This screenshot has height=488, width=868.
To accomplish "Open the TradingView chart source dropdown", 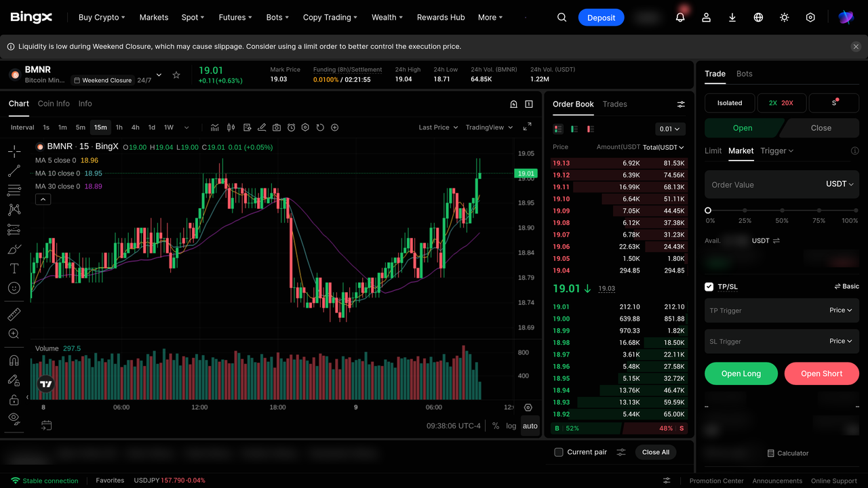I will tap(489, 127).
